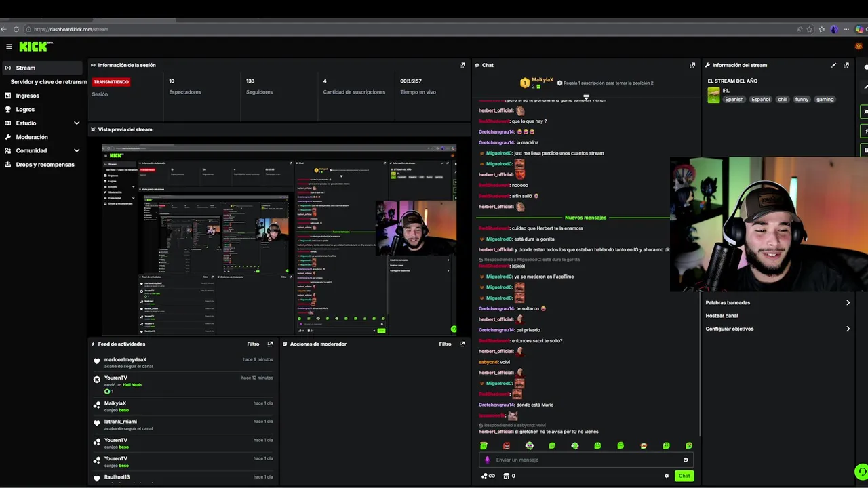Screen dimensions: 868x488
Task: Open chat settings gear icon
Action: tap(667, 476)
